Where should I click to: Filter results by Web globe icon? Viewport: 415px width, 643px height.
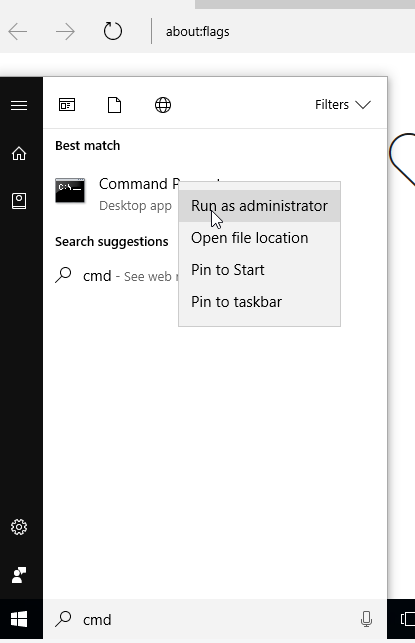point(163,105)
